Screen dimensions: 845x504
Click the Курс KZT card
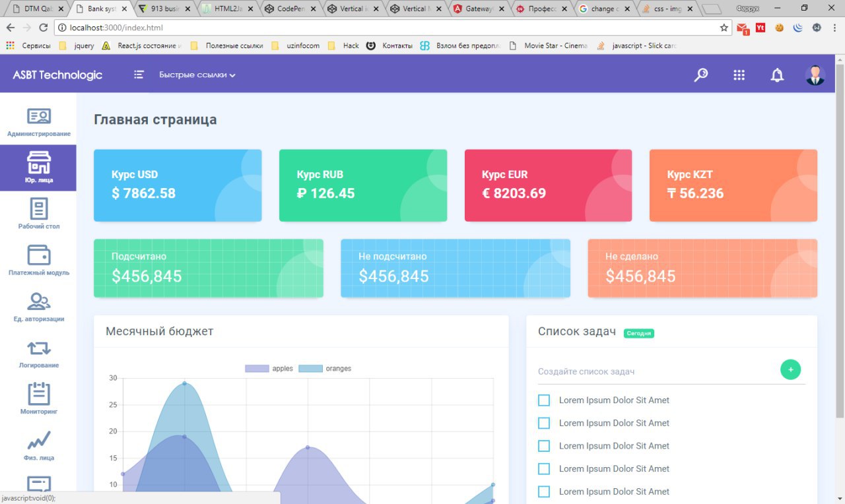(733, 185)
